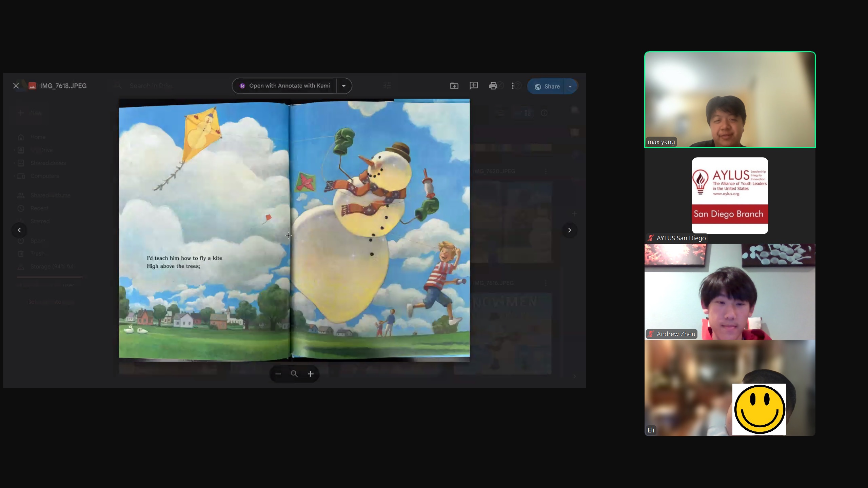Viewport: 868px width, 488px height.
Task: Zoom in with the plus button
Action: click(x=311, y=374)
